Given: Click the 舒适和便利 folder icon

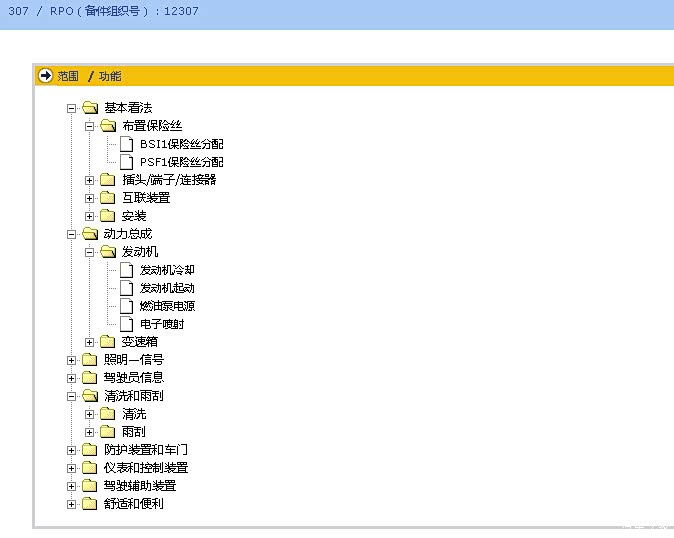Looking at the screenshot, I should pyautogui.click(x=90, y=504).
